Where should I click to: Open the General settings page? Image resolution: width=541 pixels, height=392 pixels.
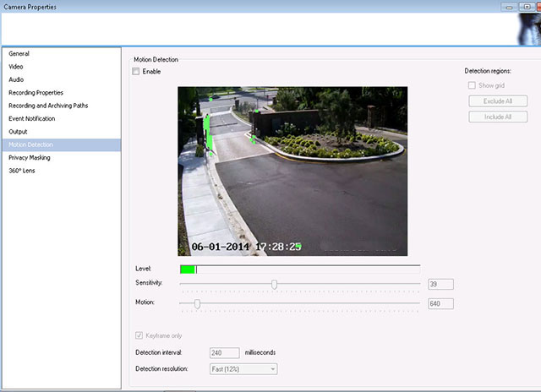point(19,54)
